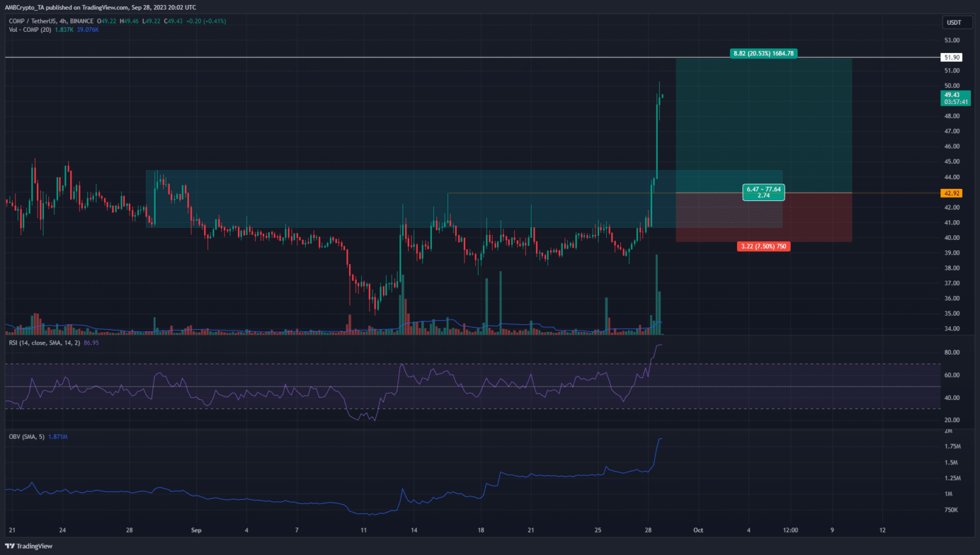980x555 pixels.
Task: Select the red stop label 3.22 (7.50%)
Action: pyautogui.click(x=763, y=246)
